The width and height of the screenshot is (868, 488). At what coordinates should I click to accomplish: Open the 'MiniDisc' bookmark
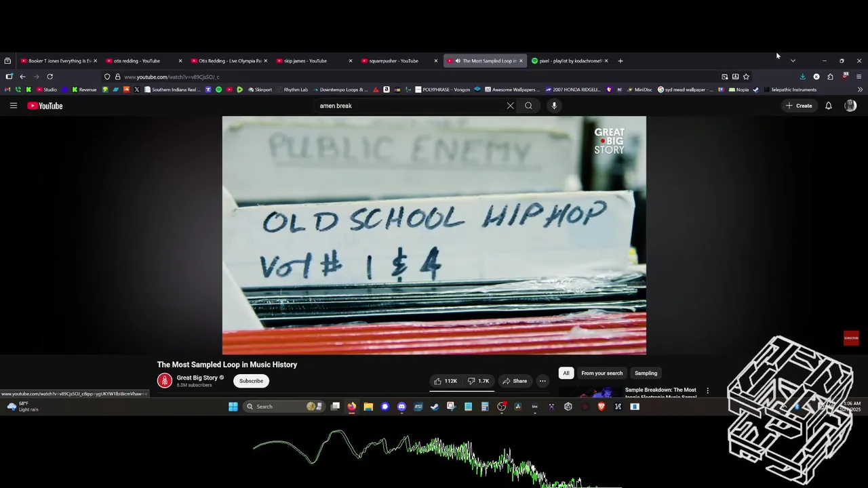[639, 89]
